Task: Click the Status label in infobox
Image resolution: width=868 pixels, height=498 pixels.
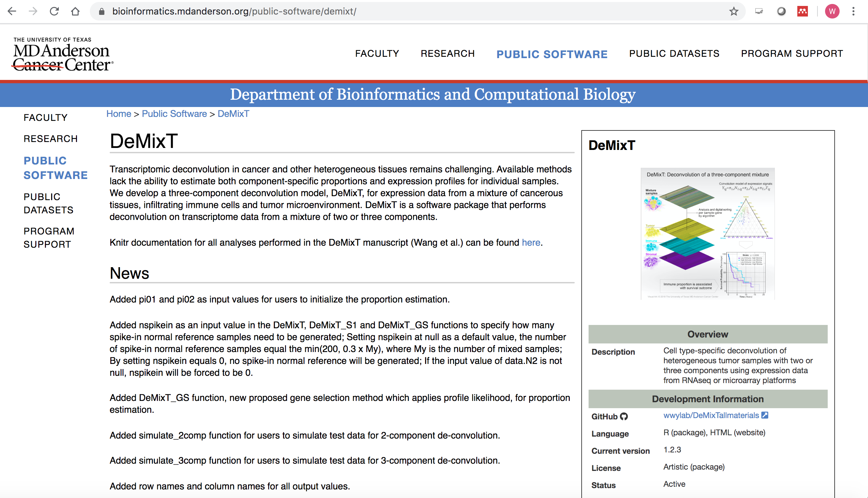Action: tap(603, 485)
